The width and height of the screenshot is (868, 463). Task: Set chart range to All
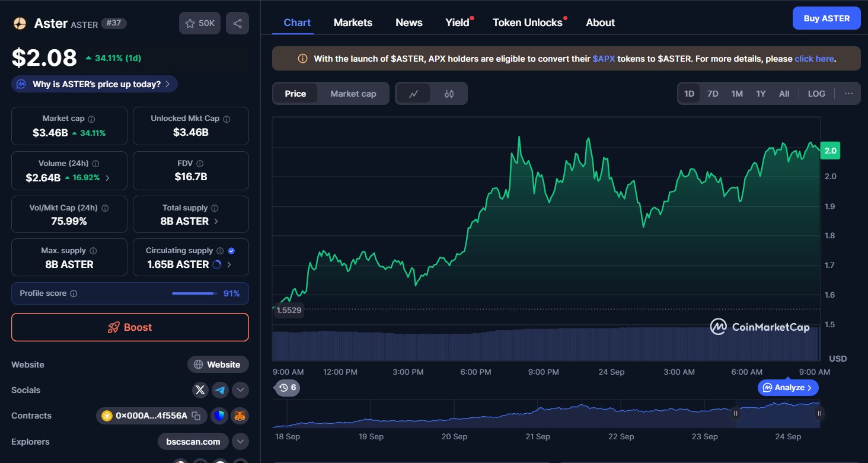click(784, 94)
